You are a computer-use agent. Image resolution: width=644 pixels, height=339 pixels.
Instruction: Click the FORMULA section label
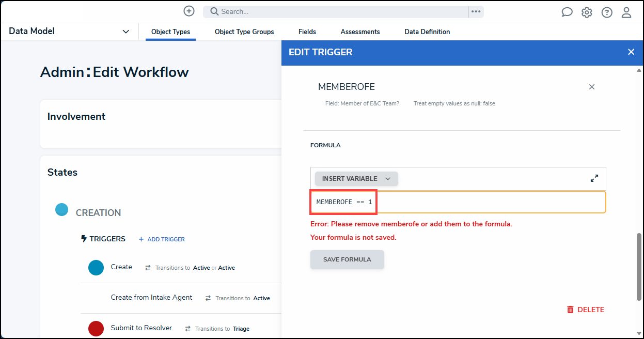[325, 145]
